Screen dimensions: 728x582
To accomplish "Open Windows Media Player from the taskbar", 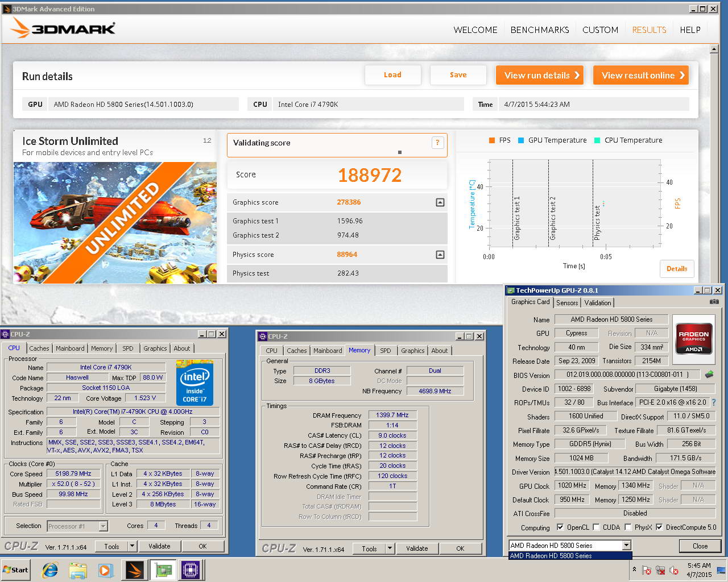I will click(106, 570).
